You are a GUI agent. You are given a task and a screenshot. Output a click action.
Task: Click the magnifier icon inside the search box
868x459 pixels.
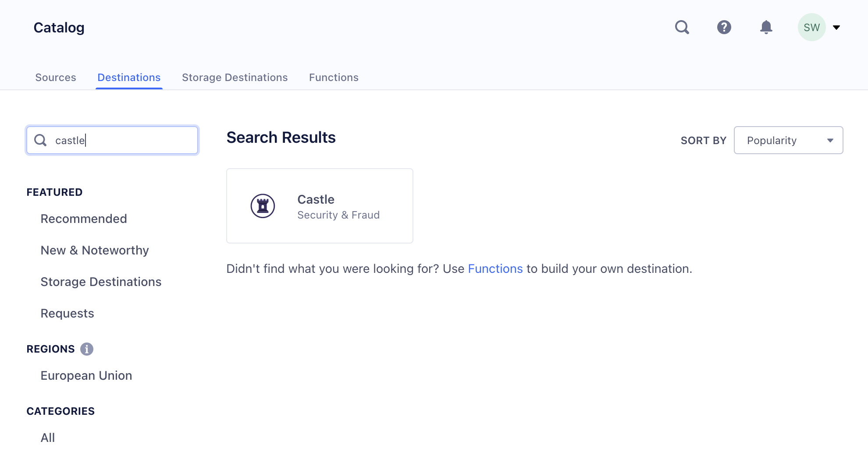pyautogui.click(x=40, y=140)
